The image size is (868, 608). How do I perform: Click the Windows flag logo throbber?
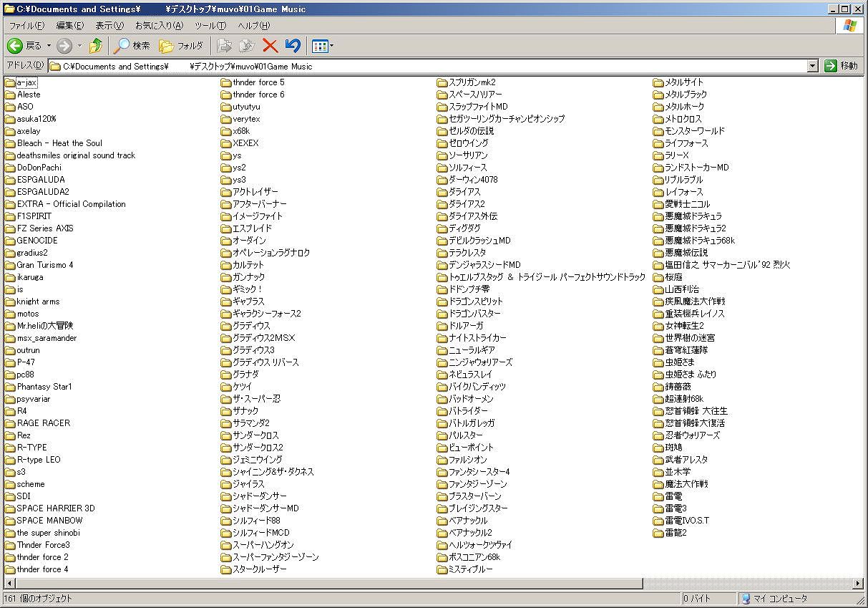point(850,26)
